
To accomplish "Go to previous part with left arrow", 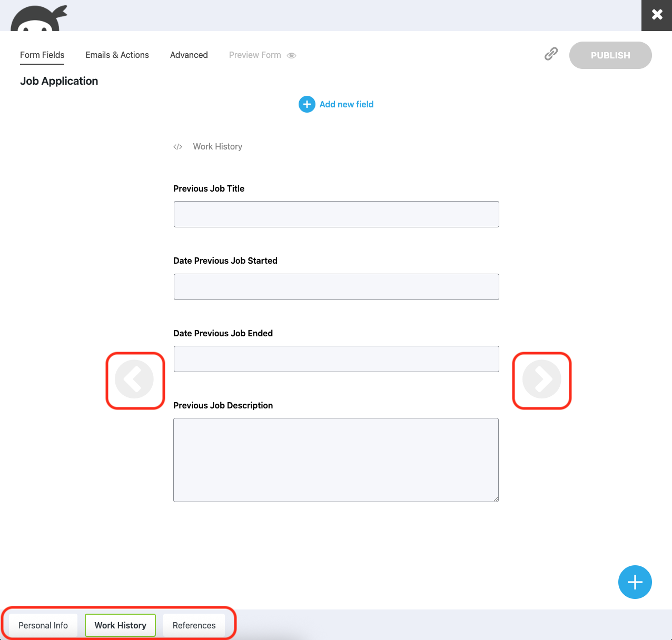I will click(x=134, y=379).
